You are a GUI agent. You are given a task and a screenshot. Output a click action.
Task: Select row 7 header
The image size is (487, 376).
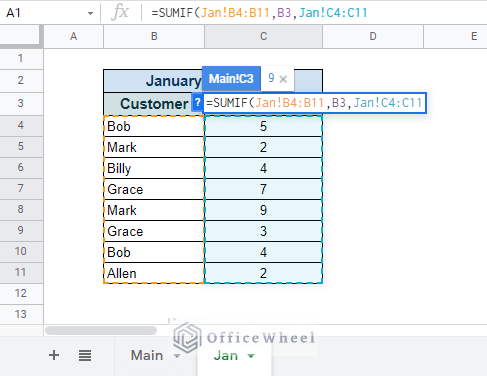pos(21,189)
